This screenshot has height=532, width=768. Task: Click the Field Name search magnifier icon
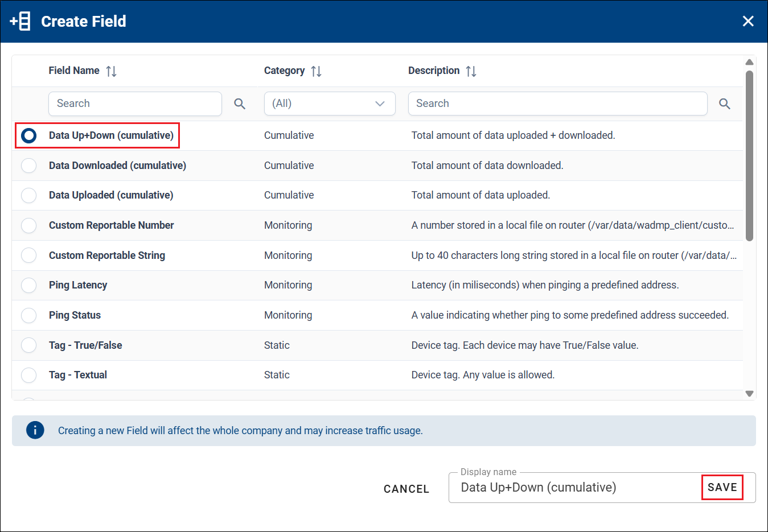tap(240, 104)
